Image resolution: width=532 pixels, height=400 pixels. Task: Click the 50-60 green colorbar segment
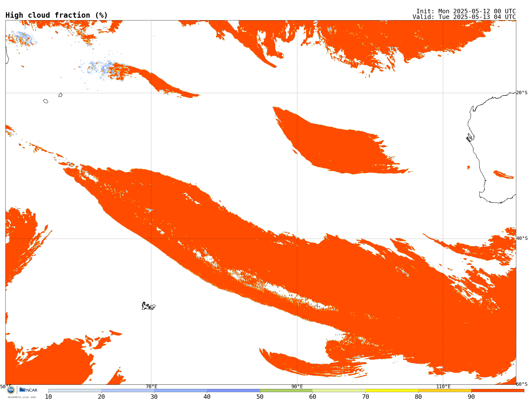(286, 391)
